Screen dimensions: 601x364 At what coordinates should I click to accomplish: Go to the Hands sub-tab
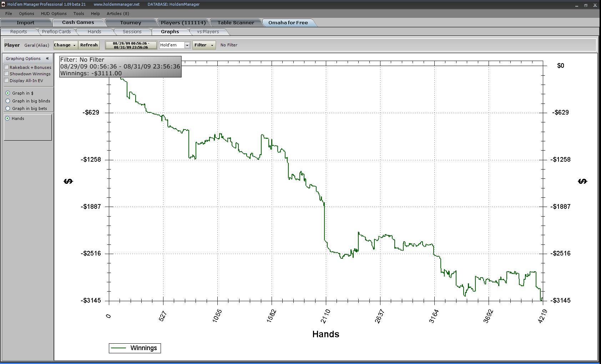click(95, 31)
